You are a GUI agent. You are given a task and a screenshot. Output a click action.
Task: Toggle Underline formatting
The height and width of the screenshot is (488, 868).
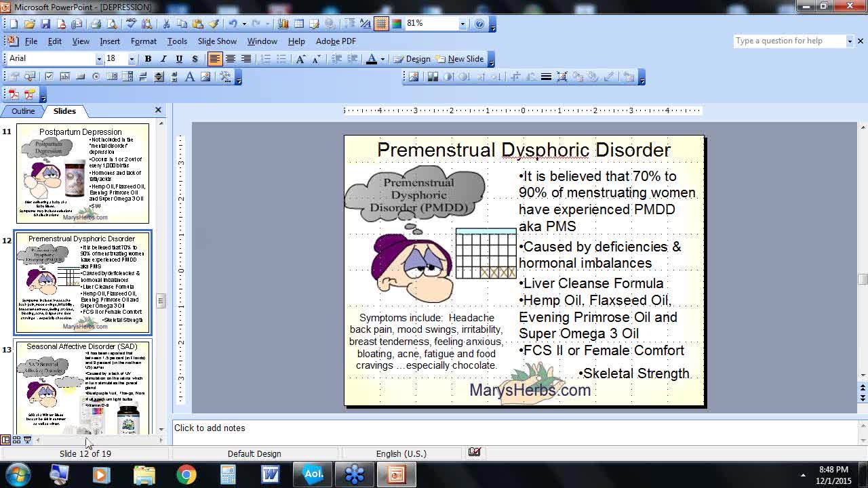coord(179,59)
